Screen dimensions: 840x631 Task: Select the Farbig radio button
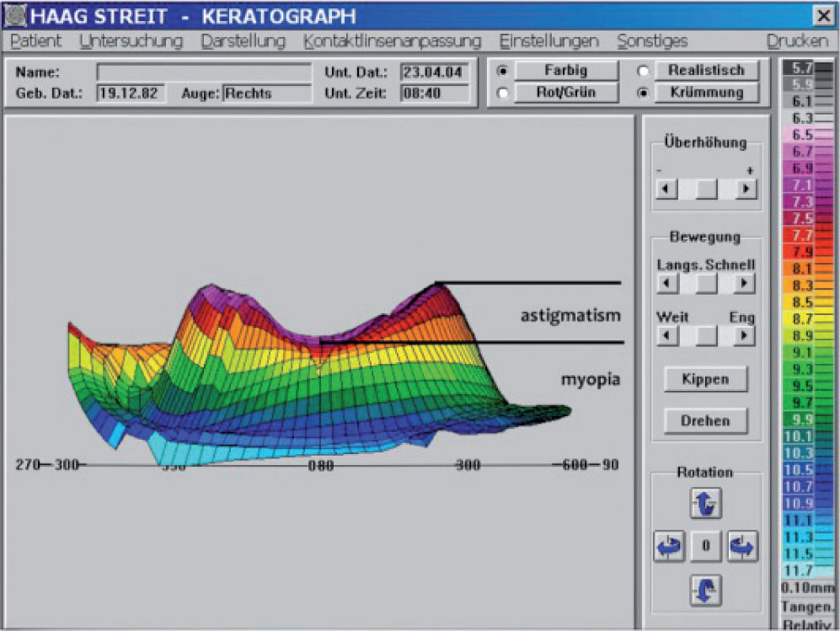[x=503, y=71]
